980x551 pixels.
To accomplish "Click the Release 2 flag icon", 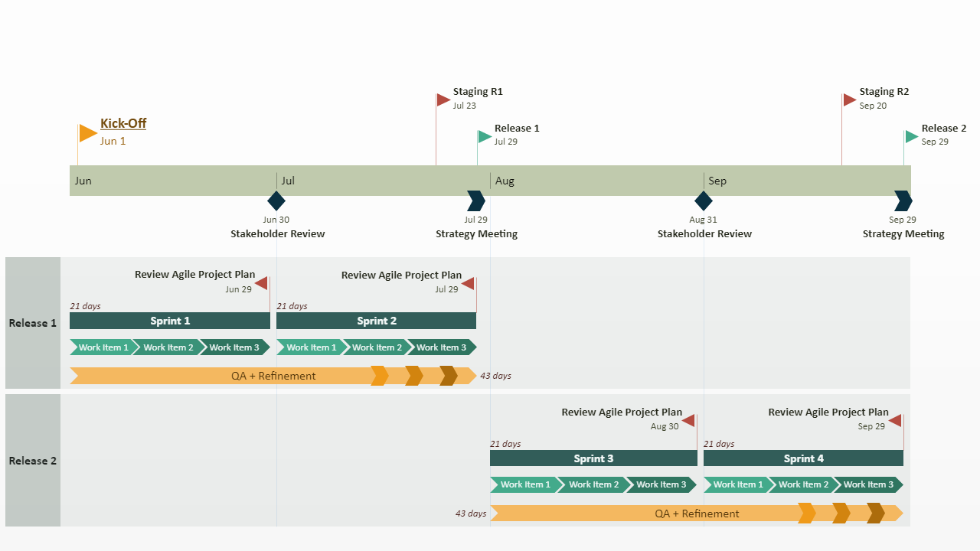I will pyautogui.click(x=910, y=136).
